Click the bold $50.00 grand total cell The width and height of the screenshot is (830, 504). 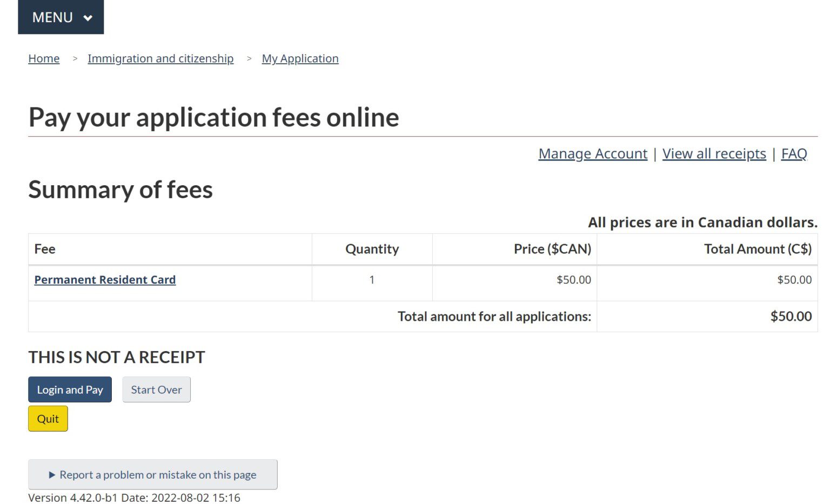[x=791, y=317]
